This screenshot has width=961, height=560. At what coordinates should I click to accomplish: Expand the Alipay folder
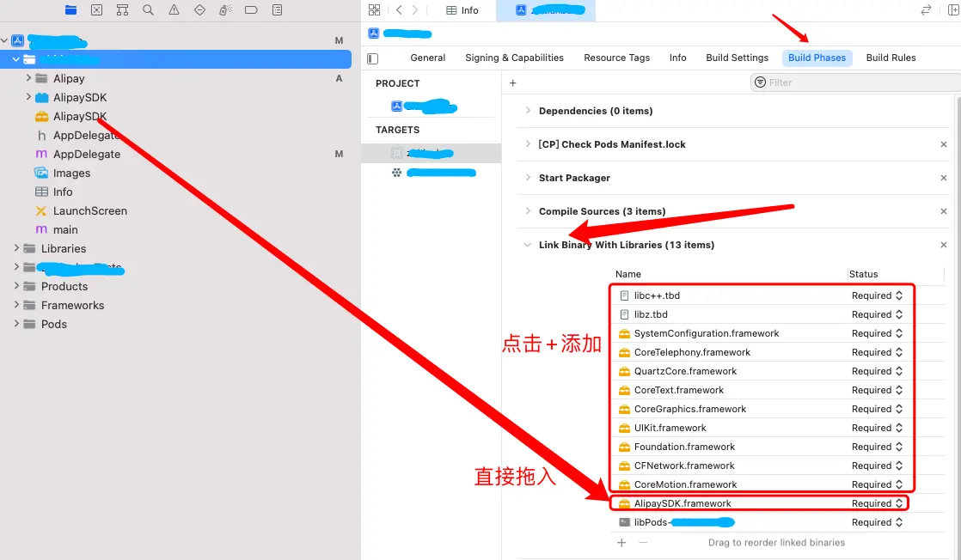coord(28,78)
